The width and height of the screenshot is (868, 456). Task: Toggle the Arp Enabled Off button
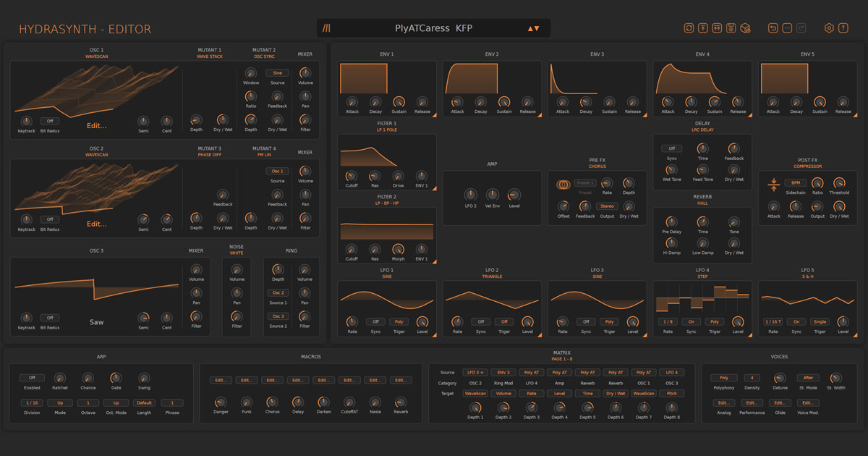(x=32, y=378)
